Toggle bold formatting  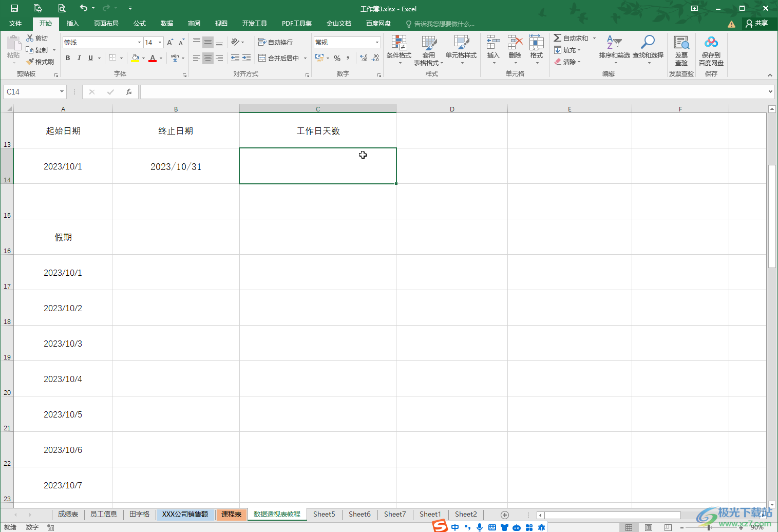click(68, 58)
